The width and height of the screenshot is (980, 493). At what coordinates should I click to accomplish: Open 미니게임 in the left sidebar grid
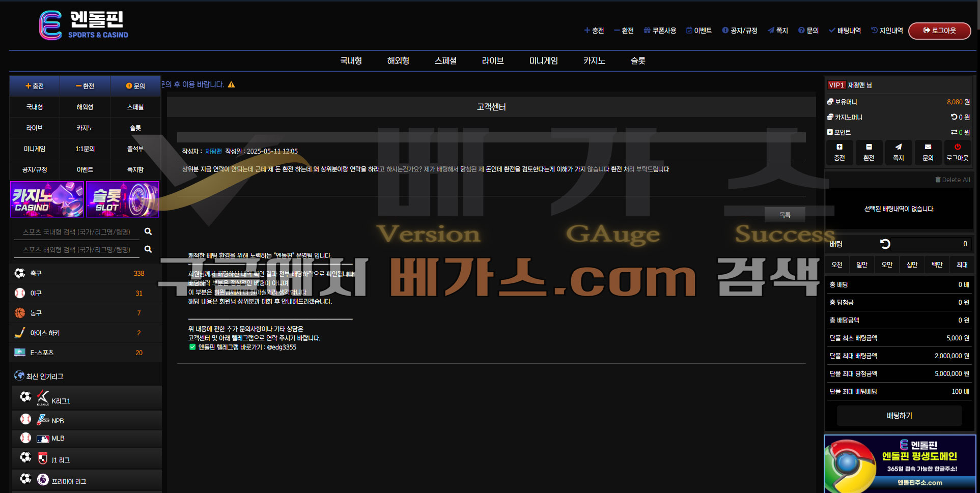(35, 149)
